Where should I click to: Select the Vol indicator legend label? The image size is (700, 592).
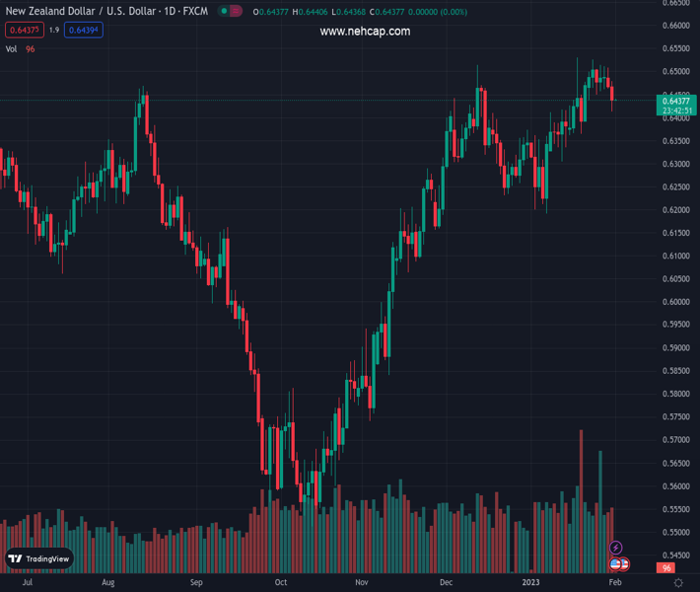tap(11, 48)
